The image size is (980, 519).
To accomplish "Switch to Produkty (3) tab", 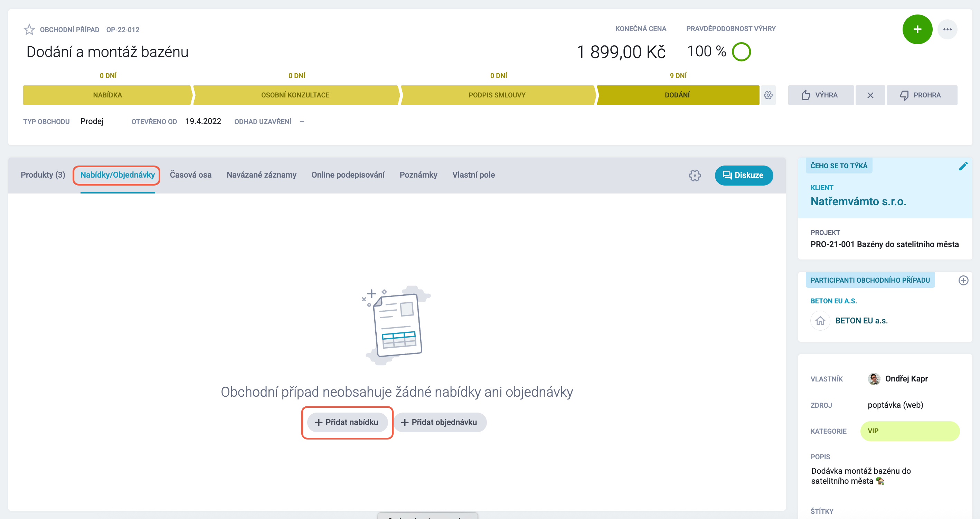I will 43,175.
